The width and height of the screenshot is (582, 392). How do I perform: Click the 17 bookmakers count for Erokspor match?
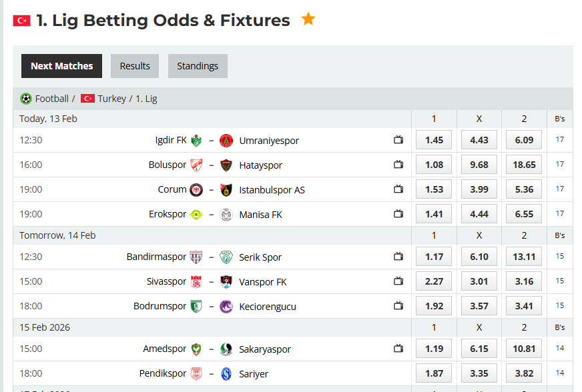[x=559, y=213]
